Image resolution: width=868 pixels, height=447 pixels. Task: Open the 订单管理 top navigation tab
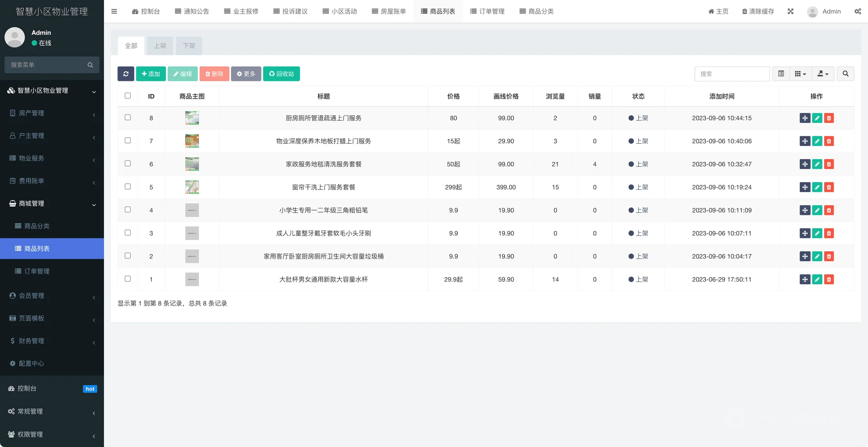pos(487,11)
